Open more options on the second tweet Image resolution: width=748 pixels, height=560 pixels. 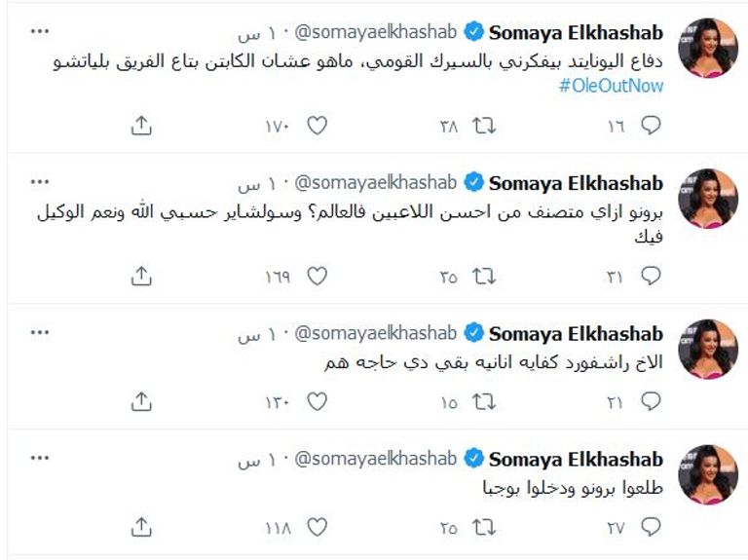(x=40, y=183)
